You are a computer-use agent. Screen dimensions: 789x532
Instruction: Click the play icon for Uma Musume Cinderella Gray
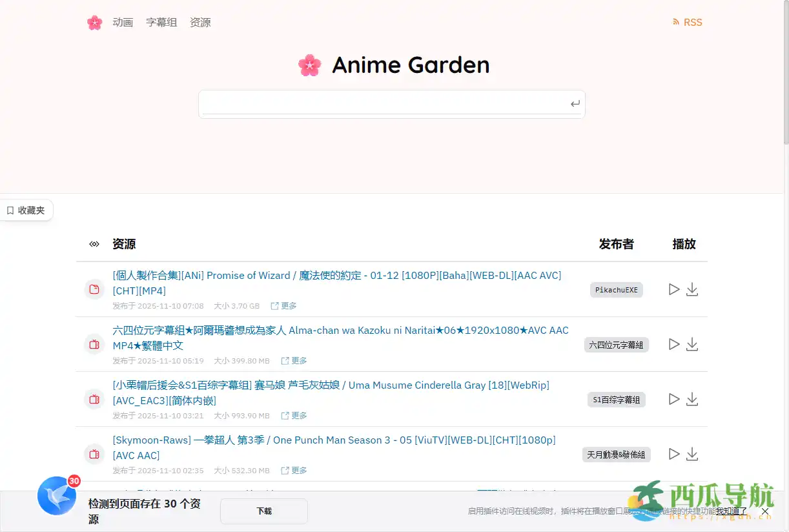pyautogui.click(x=674, y=399)
